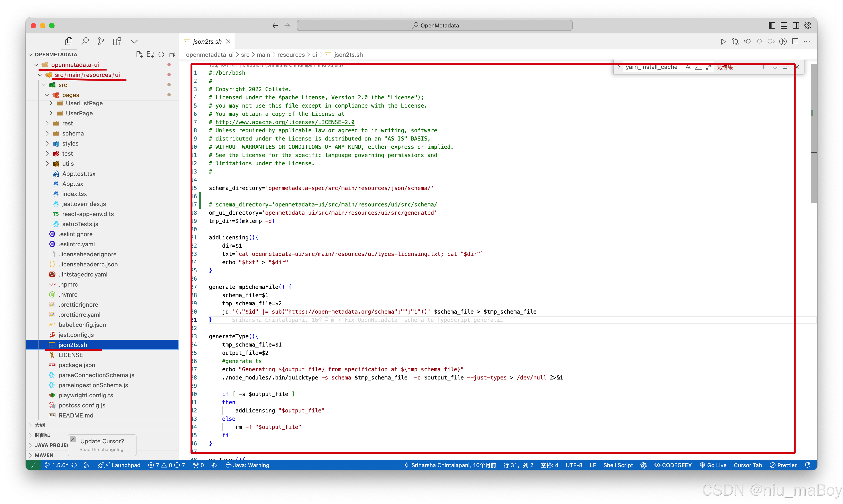Open the Extensions view icon
843x504 pixels.
point(117,41)
